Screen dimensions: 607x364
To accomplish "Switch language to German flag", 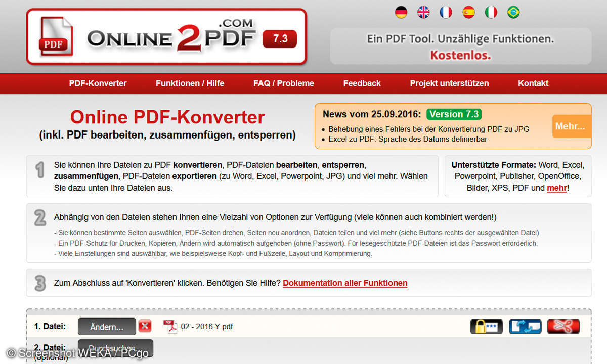I will (x=401, y=12).
